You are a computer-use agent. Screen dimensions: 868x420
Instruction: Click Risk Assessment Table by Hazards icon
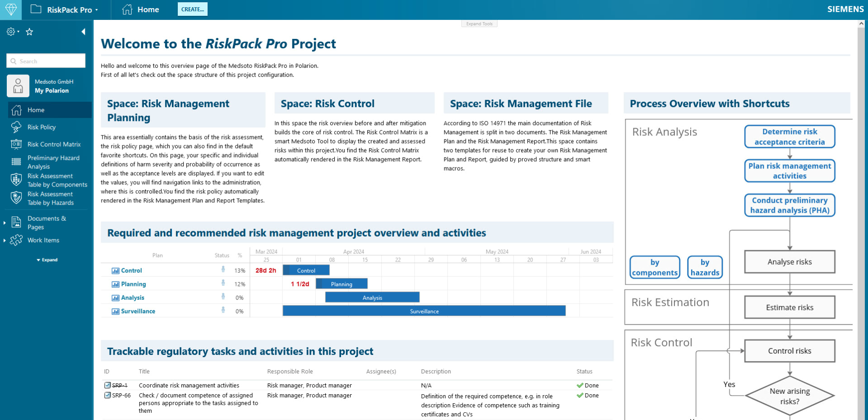coord(16,198)
